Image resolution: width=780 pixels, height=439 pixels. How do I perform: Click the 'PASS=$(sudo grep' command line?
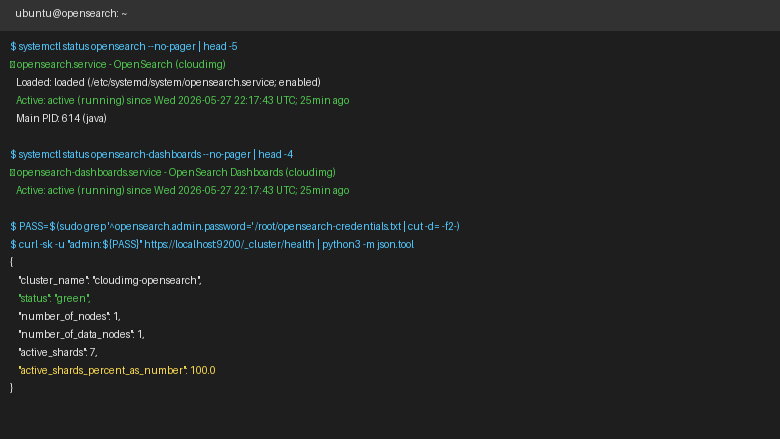[235, 226]
